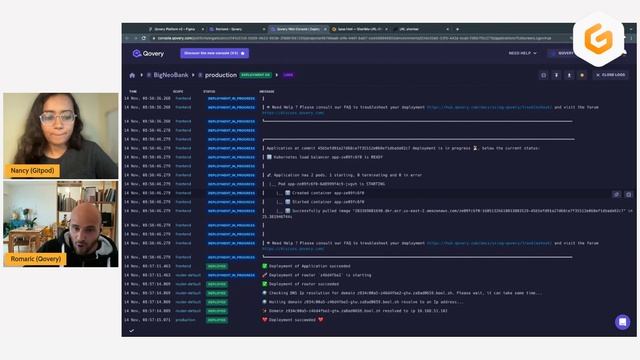Open BigNeoBank breadcrumb link
Viewport: 640px width, 360px height.
(171, 75)
